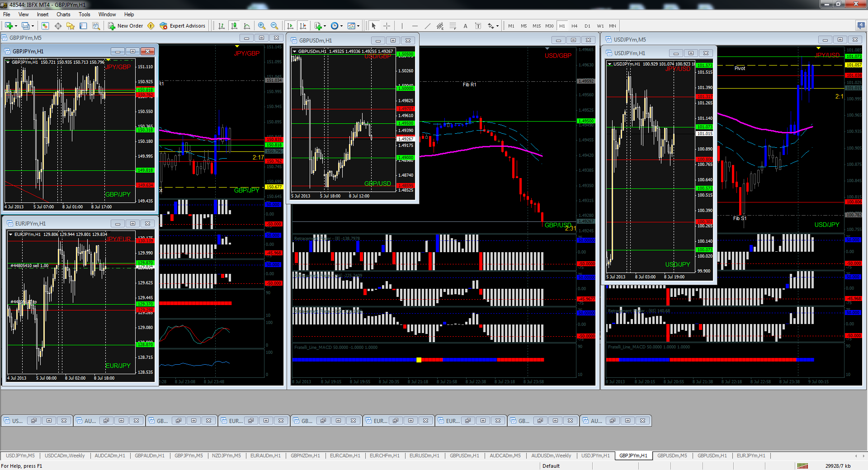The width and height of the screenshot is (868, 470).
Task: Open the Insert menu
Action: coord(42,14)
